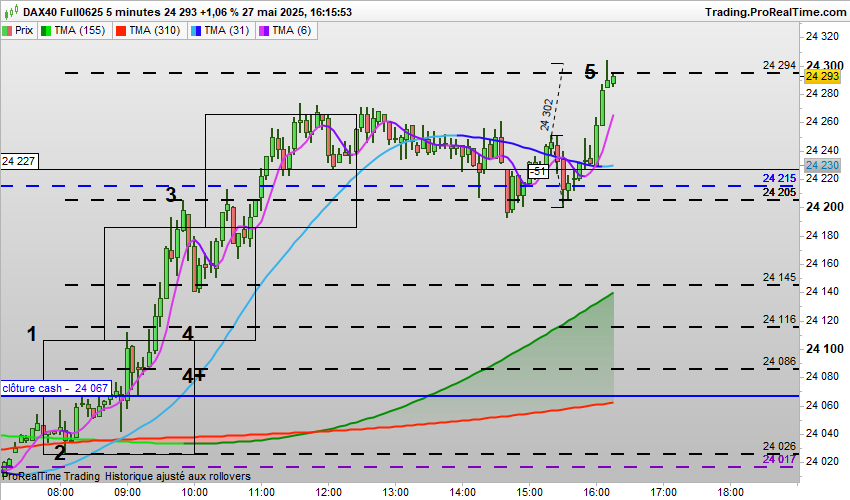Select the TMA (310) legend label

(x=154, y=31)
